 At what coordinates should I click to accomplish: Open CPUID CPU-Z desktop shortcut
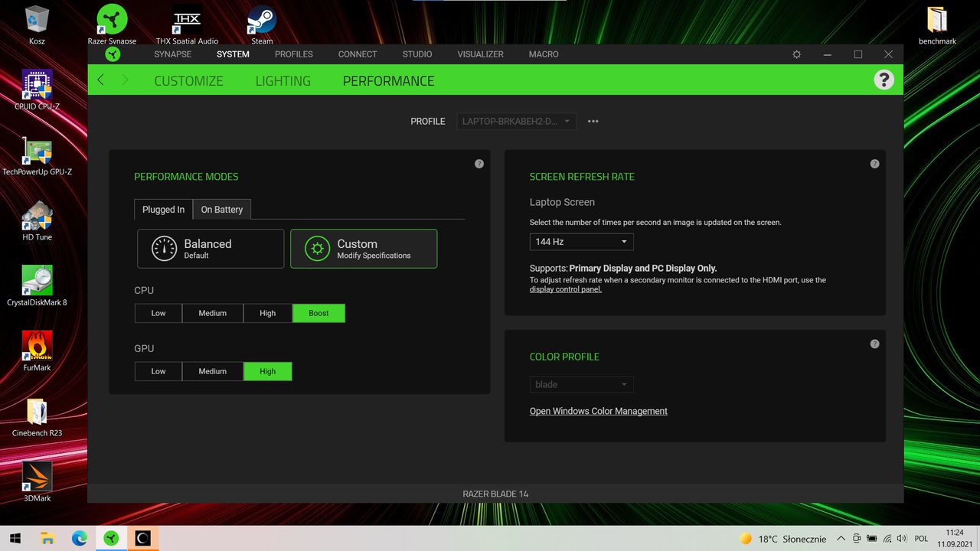[37, 90]
